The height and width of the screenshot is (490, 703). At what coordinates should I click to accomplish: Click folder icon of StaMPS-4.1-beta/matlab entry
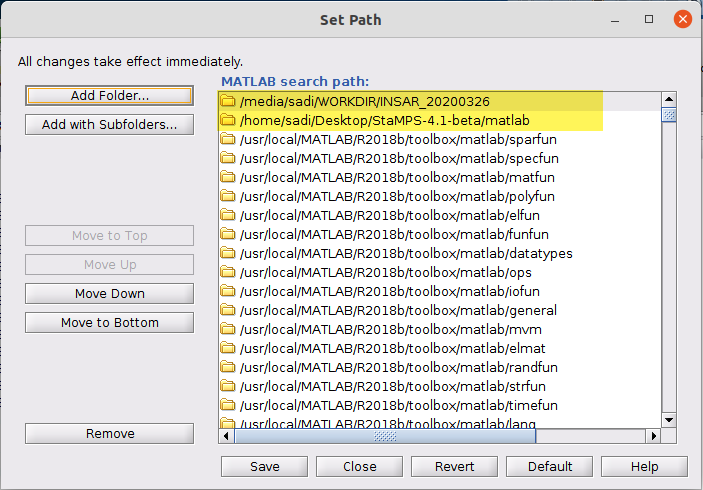click(x=228, y=120)
